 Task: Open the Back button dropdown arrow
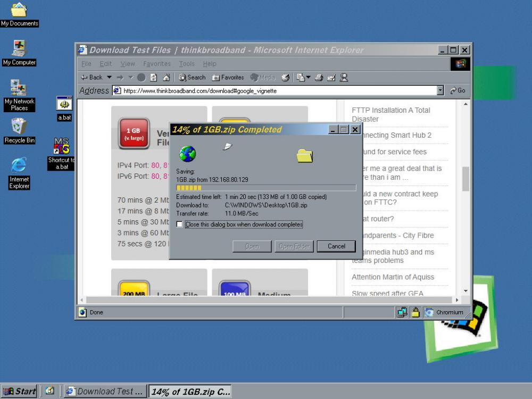(x=109, y=77)
